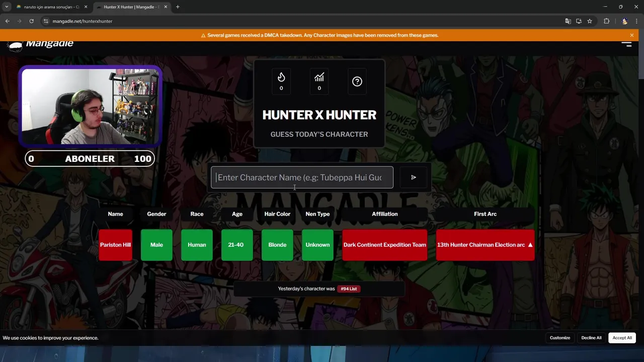Open the install app icon in address bar

[x=579, y=21]
